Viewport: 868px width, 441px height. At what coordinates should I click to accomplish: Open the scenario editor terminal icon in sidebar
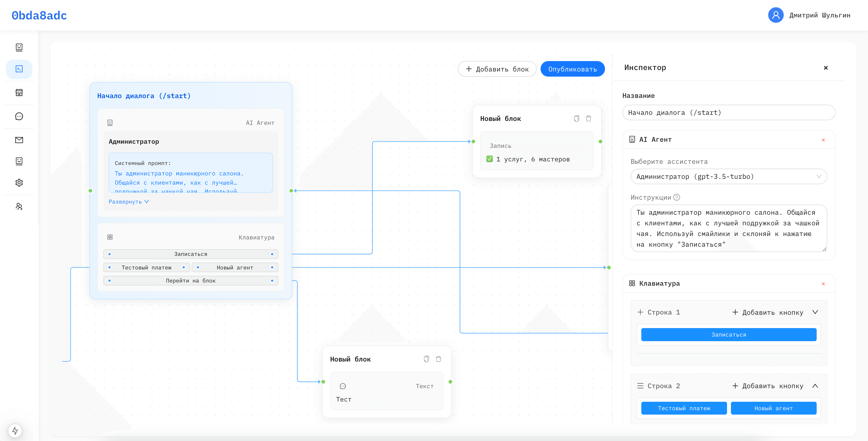click(19, 69)
